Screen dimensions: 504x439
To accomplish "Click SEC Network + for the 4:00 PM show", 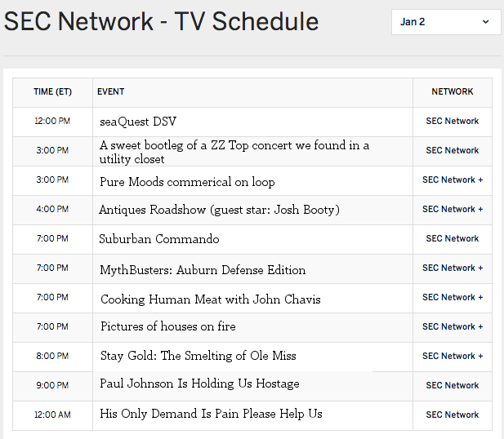I will click(x=453, y=209).
